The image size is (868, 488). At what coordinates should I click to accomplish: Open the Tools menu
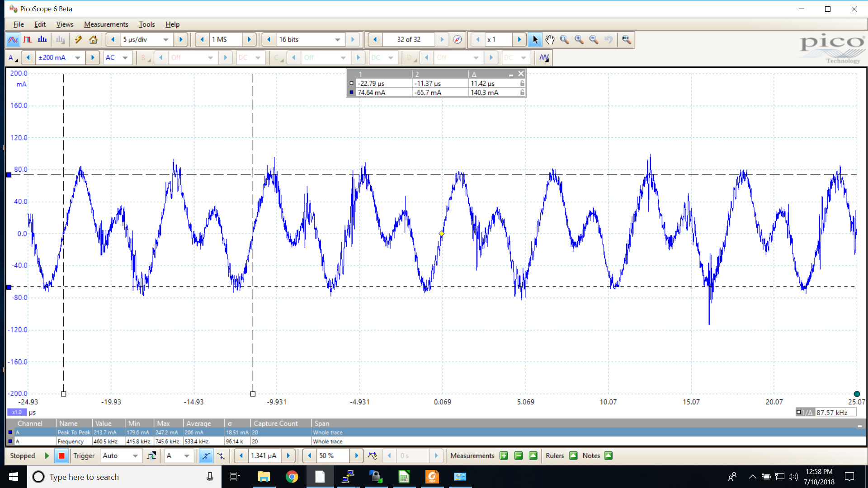(146, 24)
